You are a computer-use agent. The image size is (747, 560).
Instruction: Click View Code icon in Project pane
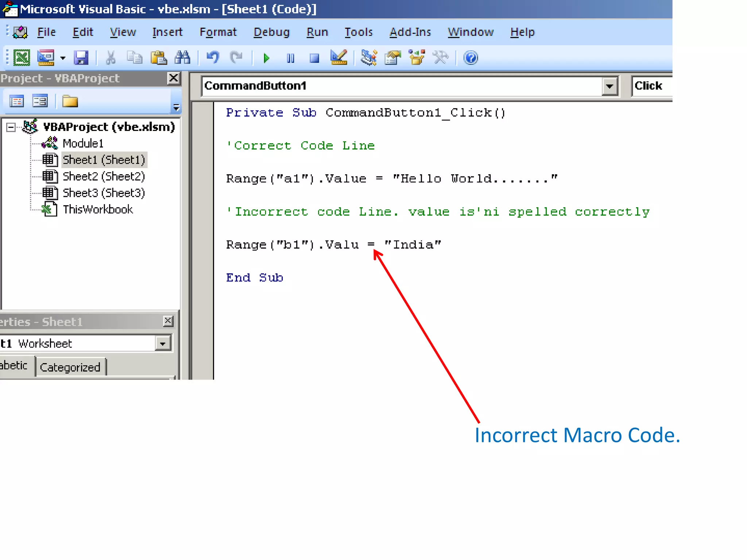pyautogui.click(x=16, y=101)
